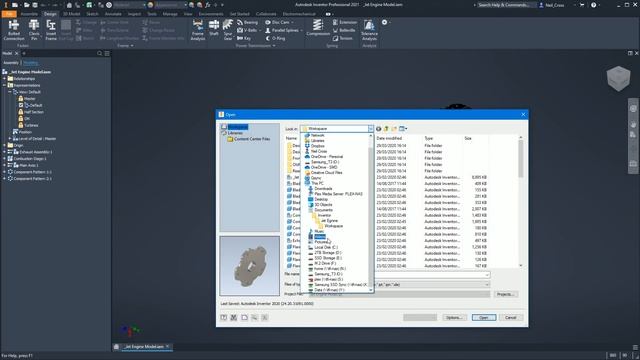The image size is (640, 360).
Task: Launch the Shaft generator tool
Action: (214, 29)
